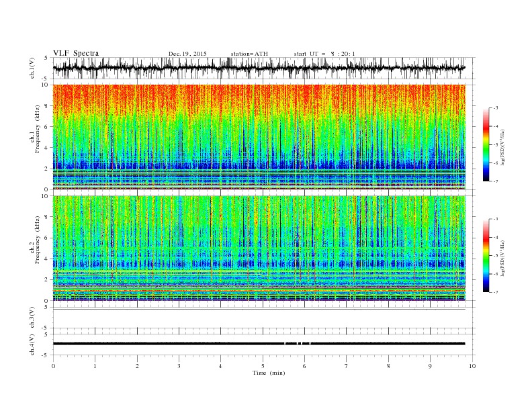
Task: Click time axis tick label "10"
Action: click(472, 366)
